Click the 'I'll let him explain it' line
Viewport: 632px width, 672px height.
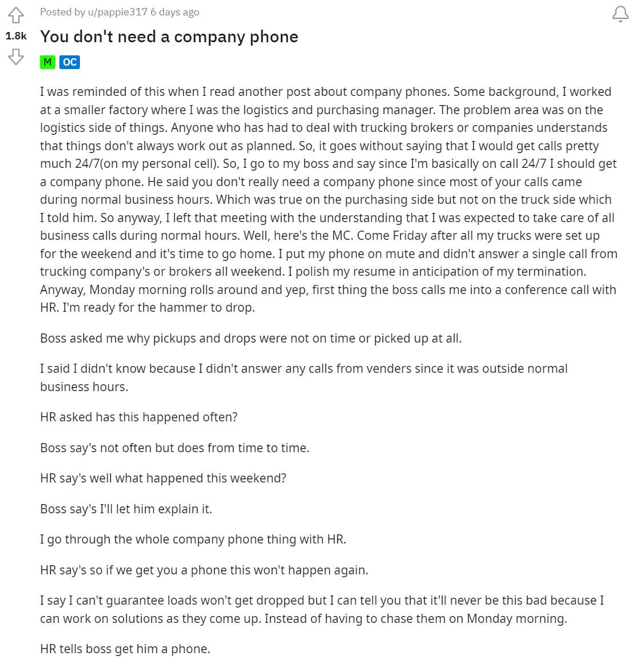(126, 509)
